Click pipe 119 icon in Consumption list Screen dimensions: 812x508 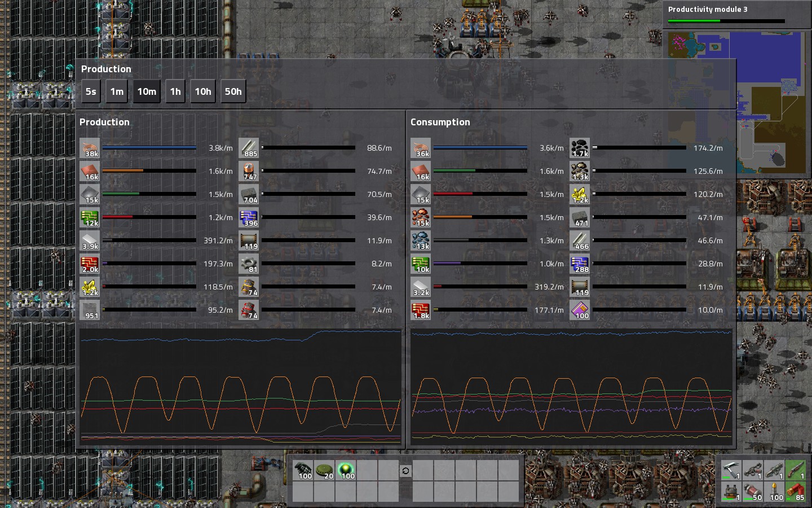tap(580, 287)
